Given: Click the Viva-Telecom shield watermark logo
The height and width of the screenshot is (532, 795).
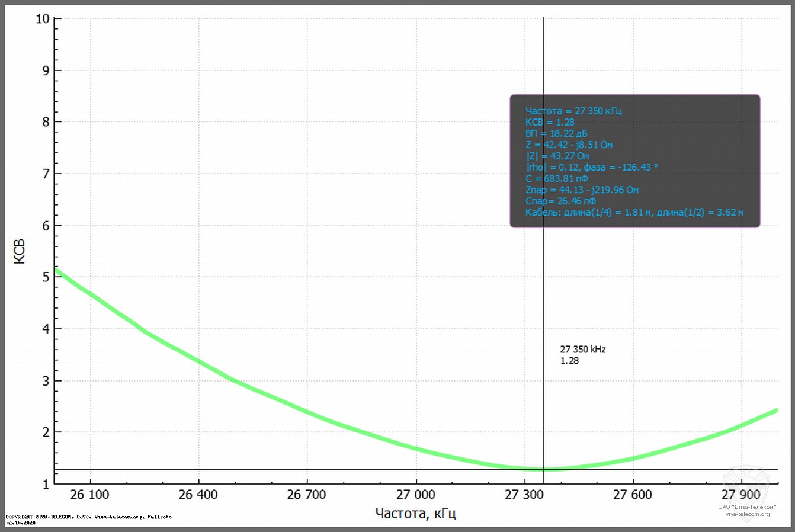Looking at the screenshot, I should point(747,485).
